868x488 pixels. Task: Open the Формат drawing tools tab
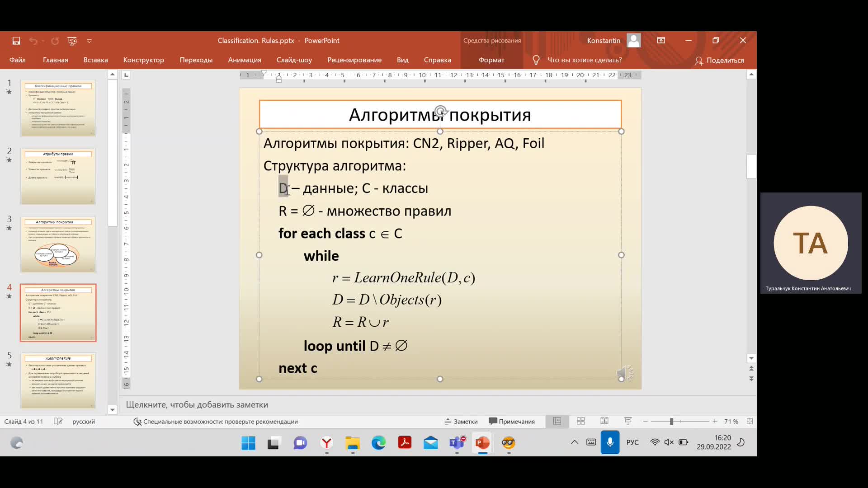[491, 60]
